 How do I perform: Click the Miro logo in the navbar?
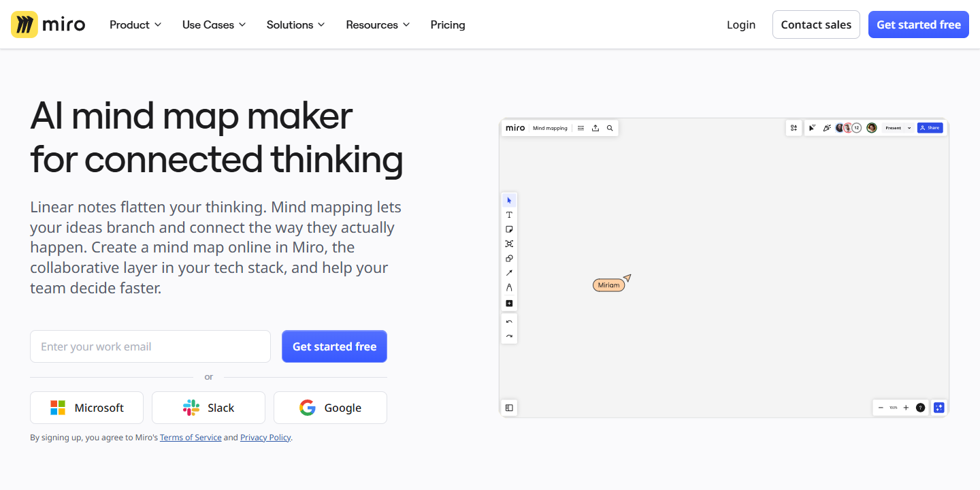click(x=48, y=24)
